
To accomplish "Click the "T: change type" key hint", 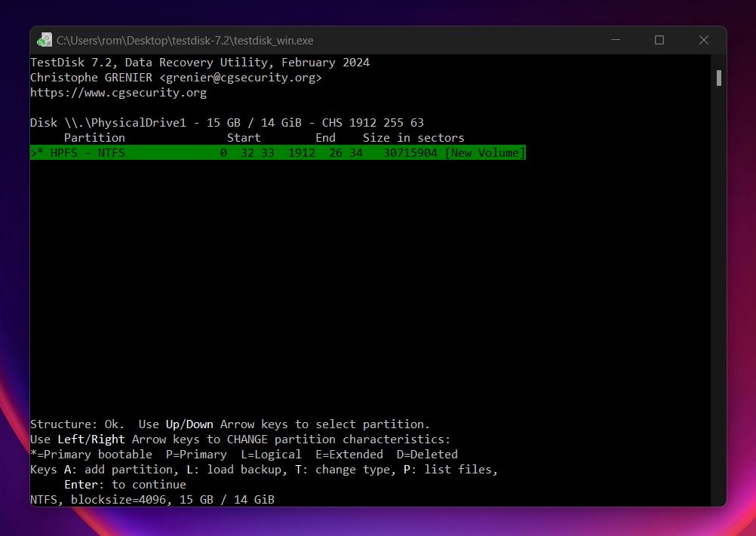I will pos(346,470).
